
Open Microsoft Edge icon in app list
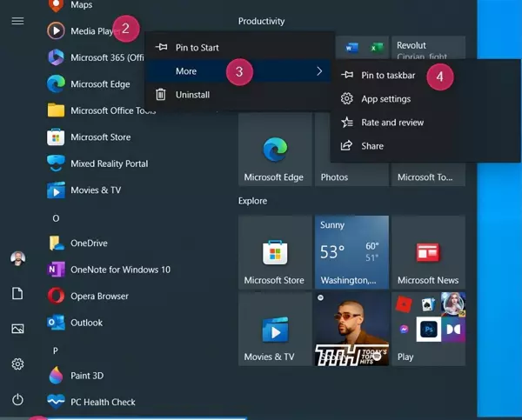pos(56,83)
